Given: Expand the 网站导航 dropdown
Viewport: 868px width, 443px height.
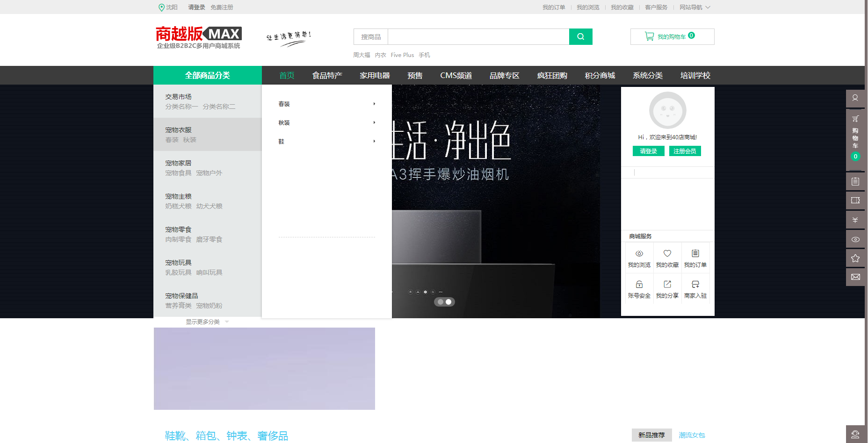Looking at the screenshot, I should (x=694, y=7).
